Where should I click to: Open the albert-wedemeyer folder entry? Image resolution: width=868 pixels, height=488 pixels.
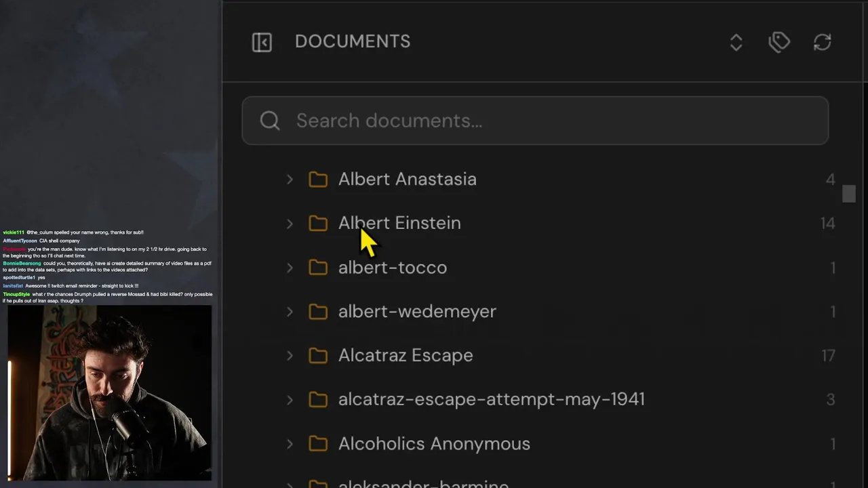pyautogui.click(x=417, y=312)
